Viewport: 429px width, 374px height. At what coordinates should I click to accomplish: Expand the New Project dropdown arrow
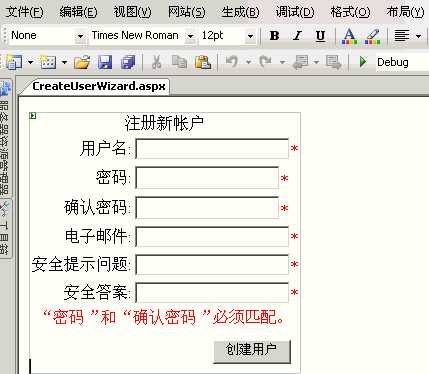pos(31,62)
